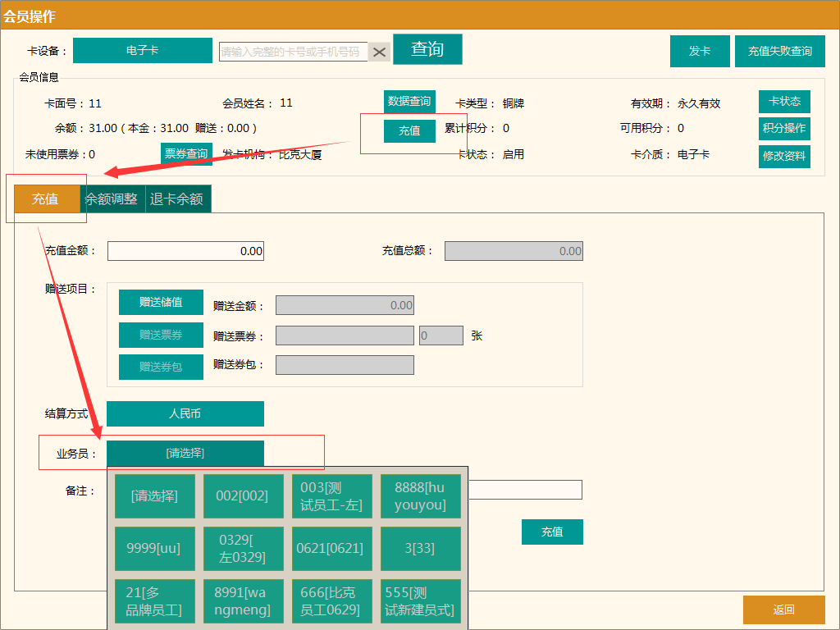Open 积分操作 points operations
Screen dimensions: 840x630
(784, 128)
